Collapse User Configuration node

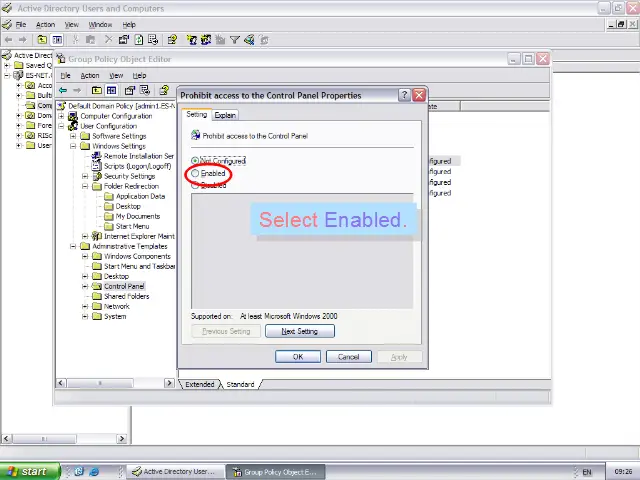coord(61,126)
